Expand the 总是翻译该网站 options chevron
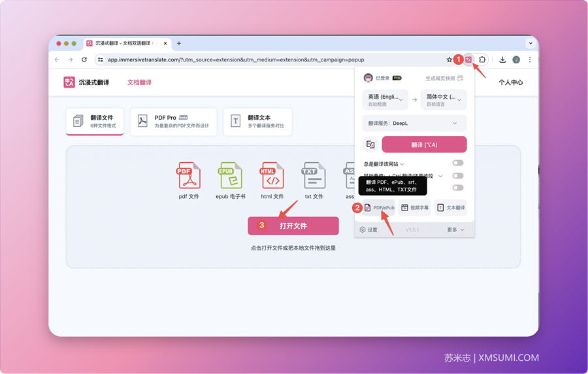The height and width of the screenshot is (374, 588). coord(402,164)
